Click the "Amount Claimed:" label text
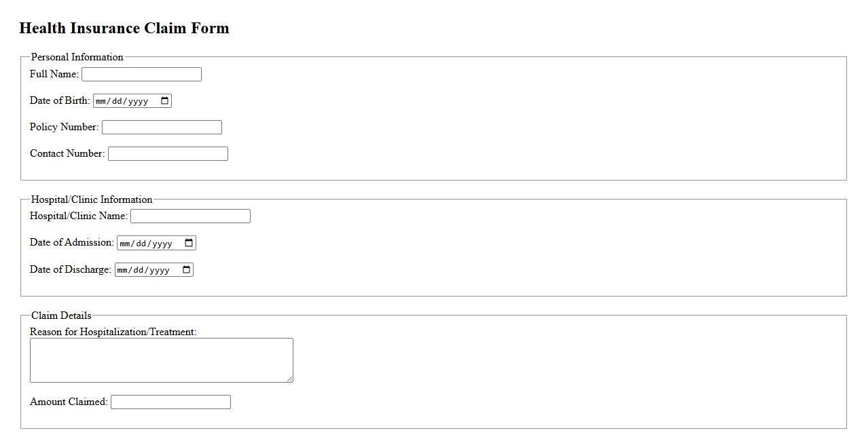 69,402
